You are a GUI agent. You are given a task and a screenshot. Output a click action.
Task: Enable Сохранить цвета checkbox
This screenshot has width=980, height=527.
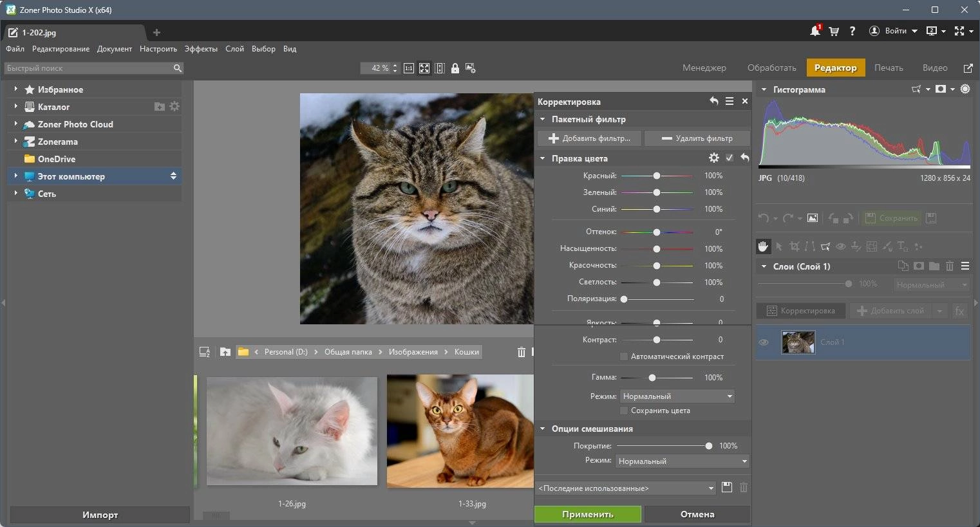(x=623, y=411)
